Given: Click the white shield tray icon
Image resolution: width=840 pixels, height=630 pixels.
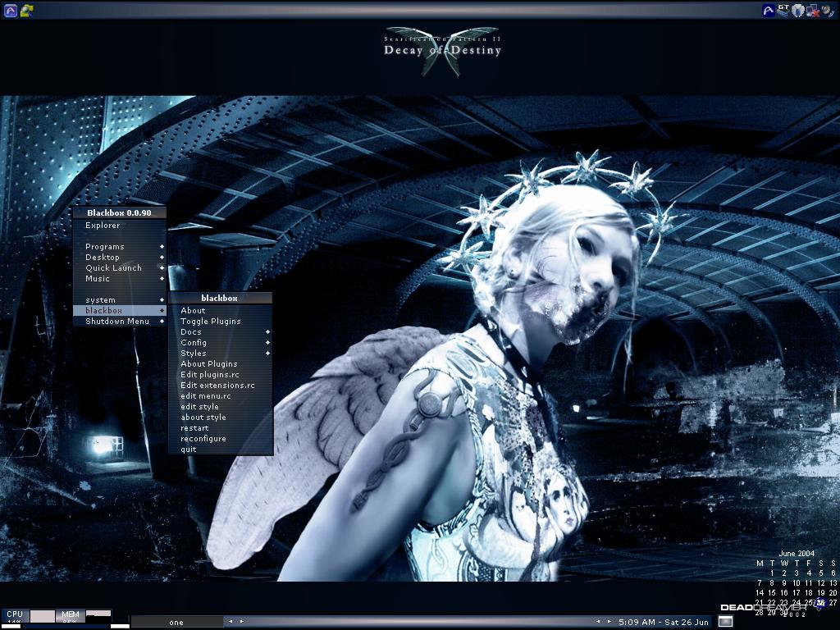Looking at the screenshot, I should pyautogui.click(x=798, y=10).
